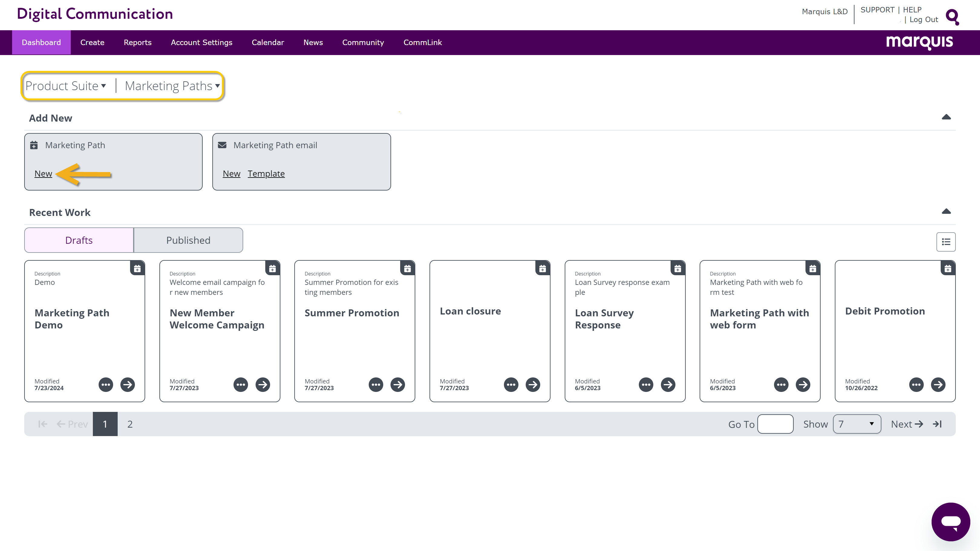Viewport: 980px width, 551px height.
Task: Open the Marketing Paths dropdown
Action: [172, 86]
